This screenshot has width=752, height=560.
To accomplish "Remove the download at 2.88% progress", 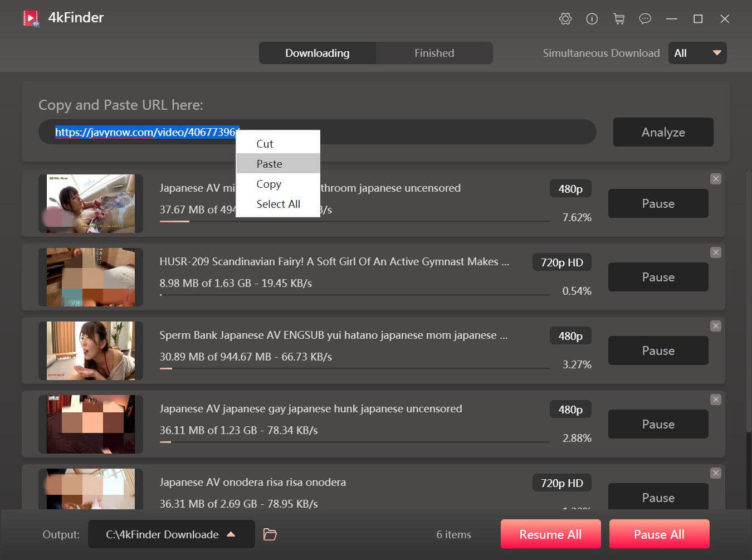I will coord(716,400).
